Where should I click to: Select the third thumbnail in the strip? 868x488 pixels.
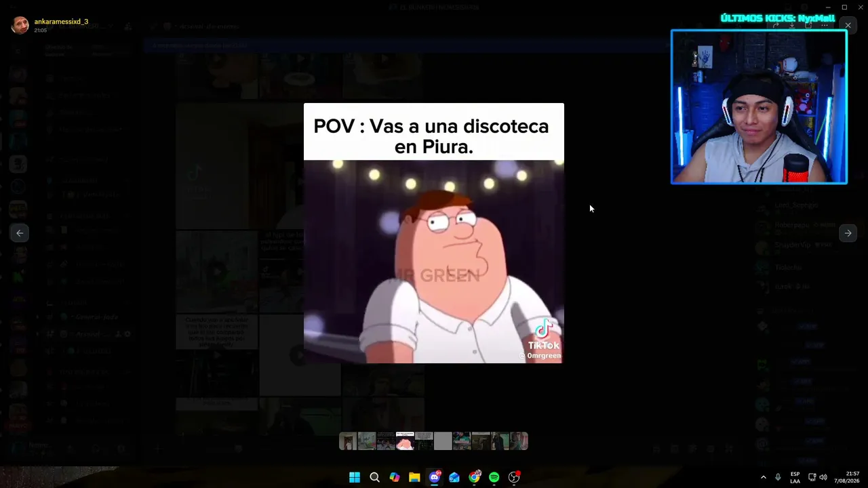point(386,441)
